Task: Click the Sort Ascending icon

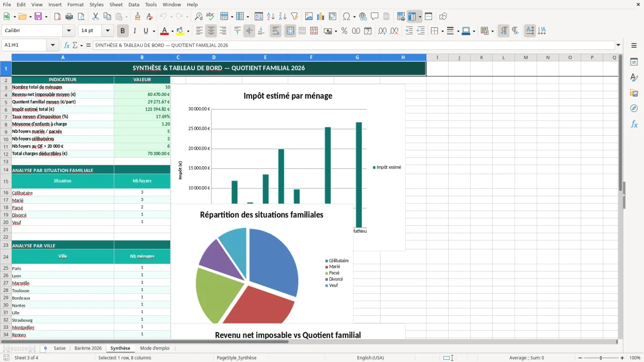Action: coord(271,17)
